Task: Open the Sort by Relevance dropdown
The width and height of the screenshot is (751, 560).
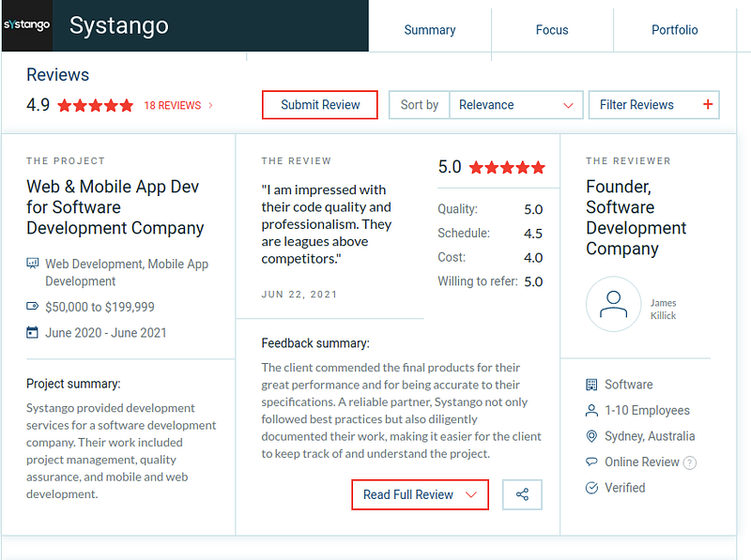Action: pyautogui.click(x=515, y=105)
